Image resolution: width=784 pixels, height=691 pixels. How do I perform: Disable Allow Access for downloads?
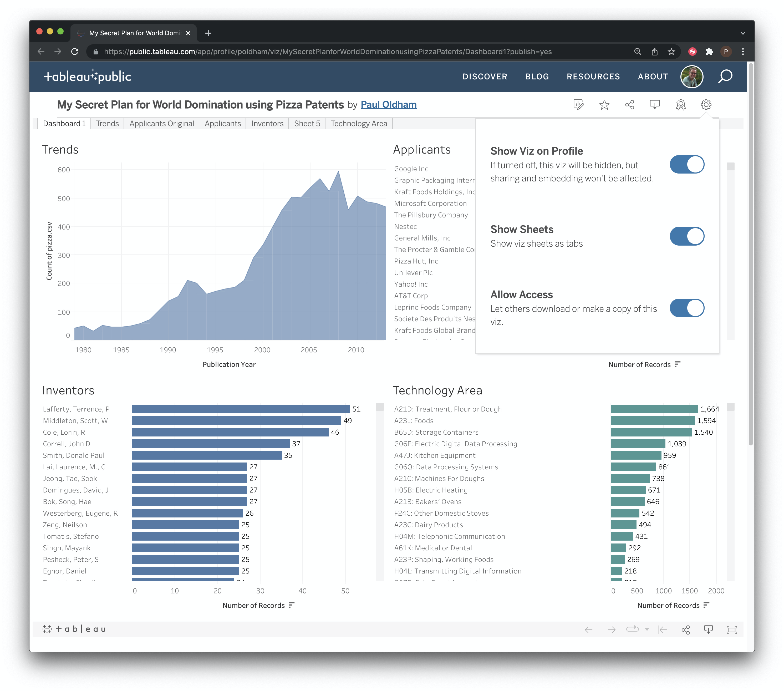pos(687,308)
